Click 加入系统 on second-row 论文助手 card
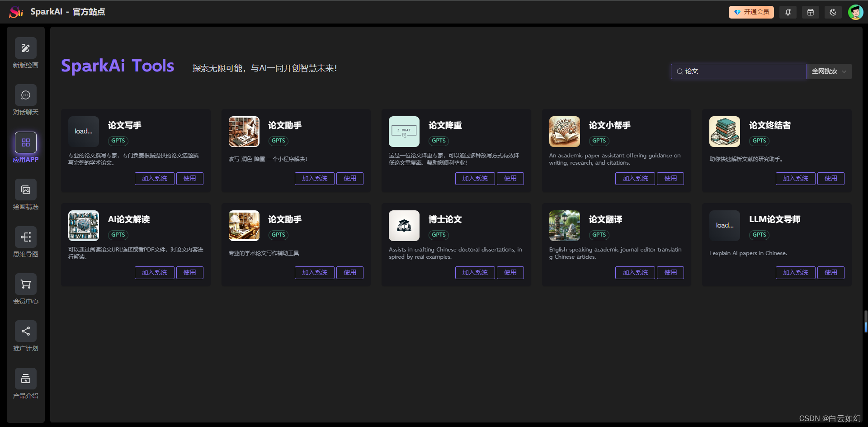The height and width of the screenshot is (427, 868). (x=315, y=273)
